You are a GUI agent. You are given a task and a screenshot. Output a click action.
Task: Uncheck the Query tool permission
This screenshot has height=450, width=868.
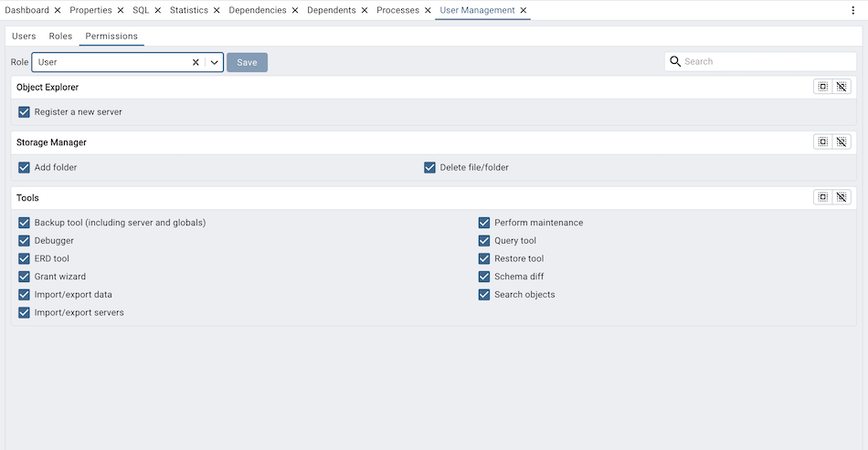coord(484,241)
